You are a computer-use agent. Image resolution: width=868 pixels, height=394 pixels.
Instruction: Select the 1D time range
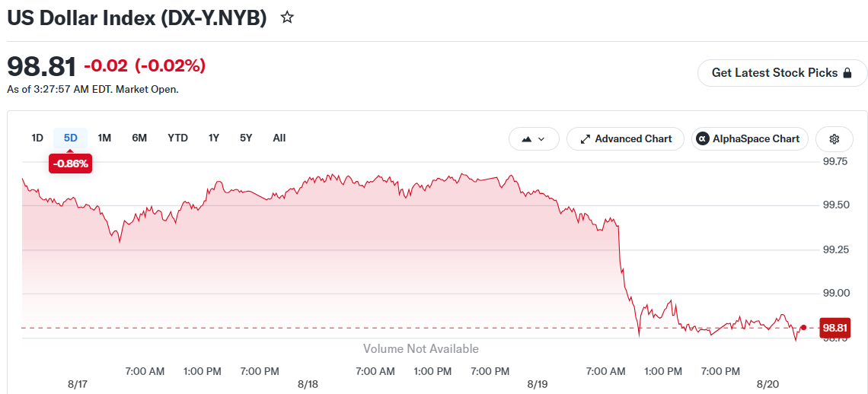coord(37,138)
